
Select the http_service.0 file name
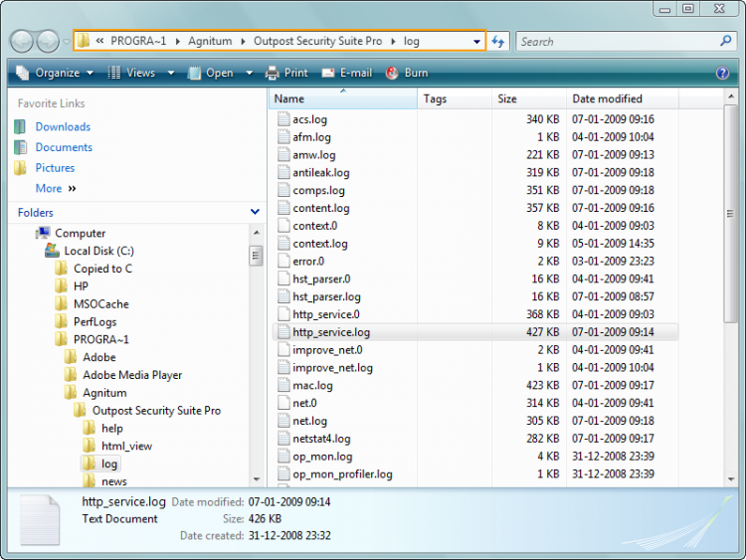(326, 314)
